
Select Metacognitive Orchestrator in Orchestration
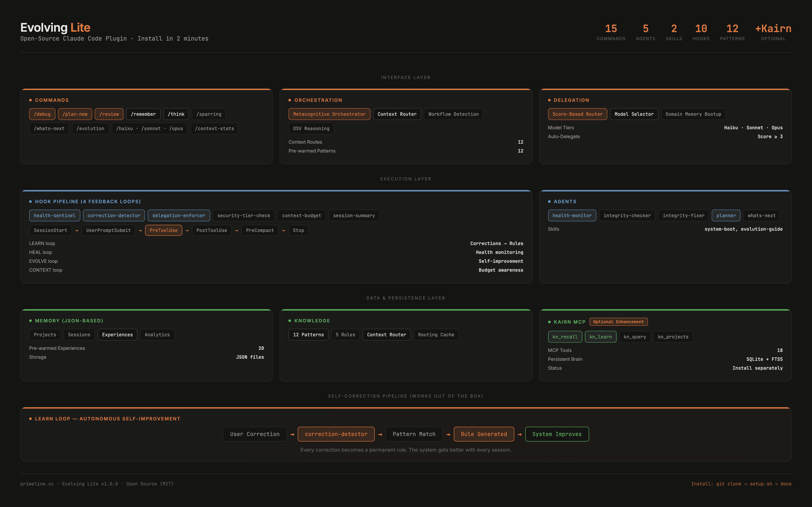pyautogui.click(x=329, y=114)
